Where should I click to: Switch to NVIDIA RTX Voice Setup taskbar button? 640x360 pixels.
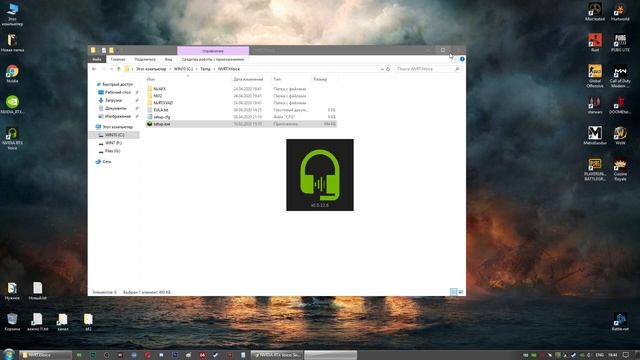coord(276,355)
